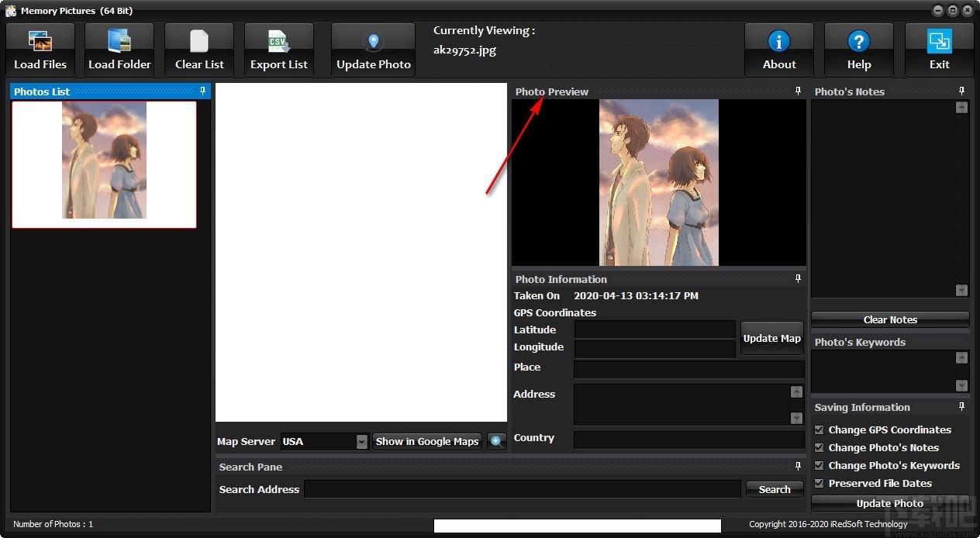
Task: Click the 'ak29752.jpg' filename text
Action: click(x=465, y=50)
